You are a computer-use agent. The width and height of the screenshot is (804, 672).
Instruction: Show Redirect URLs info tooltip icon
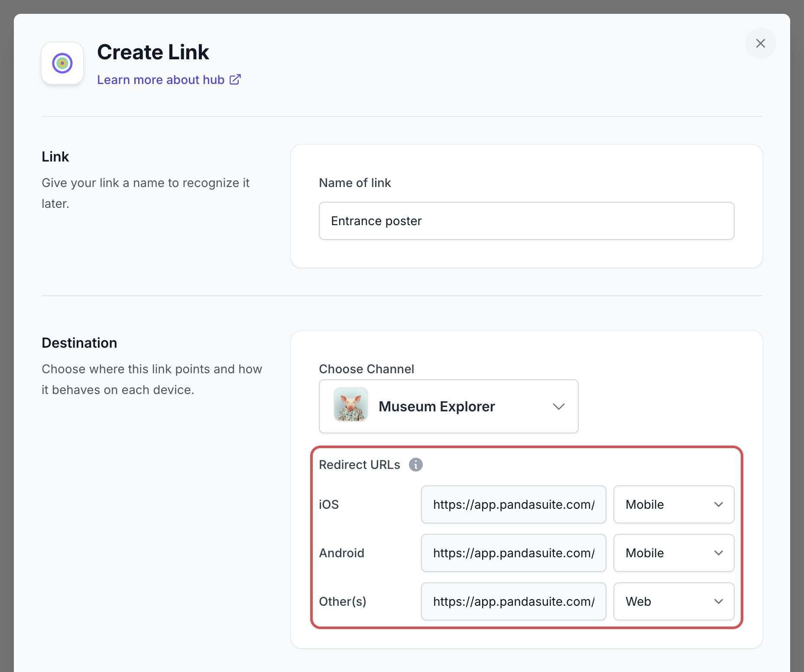[x=416, y=465]
